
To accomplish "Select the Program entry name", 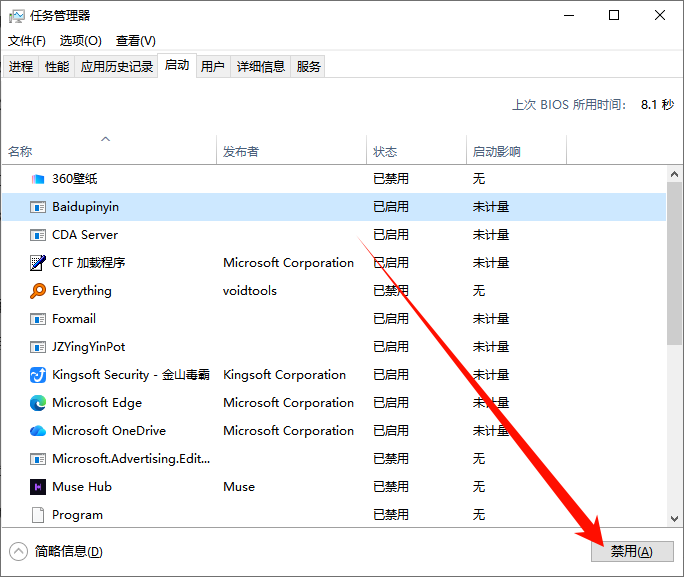I will [78, 515].
